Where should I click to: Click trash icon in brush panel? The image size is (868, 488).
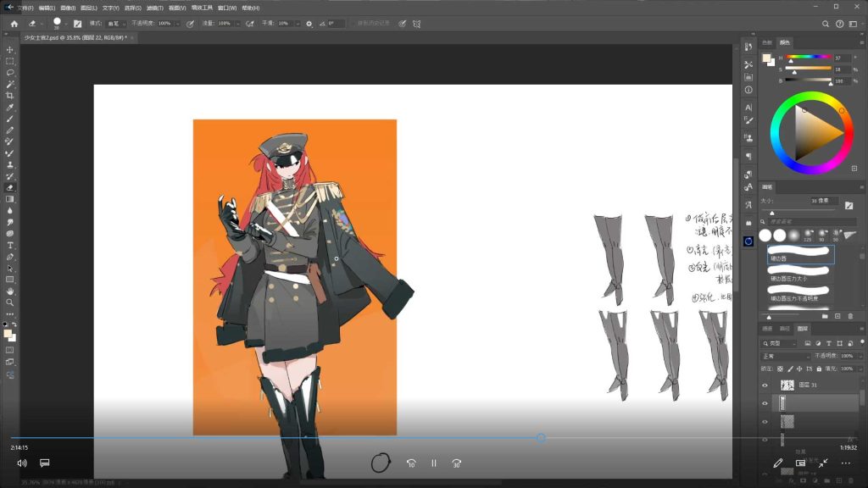click(x=850, y=316)
